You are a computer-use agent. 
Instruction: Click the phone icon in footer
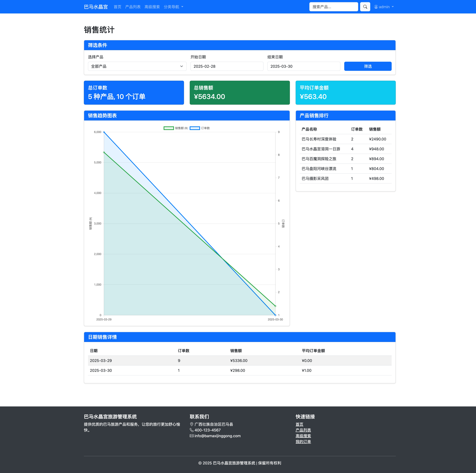tap(191, 430)
